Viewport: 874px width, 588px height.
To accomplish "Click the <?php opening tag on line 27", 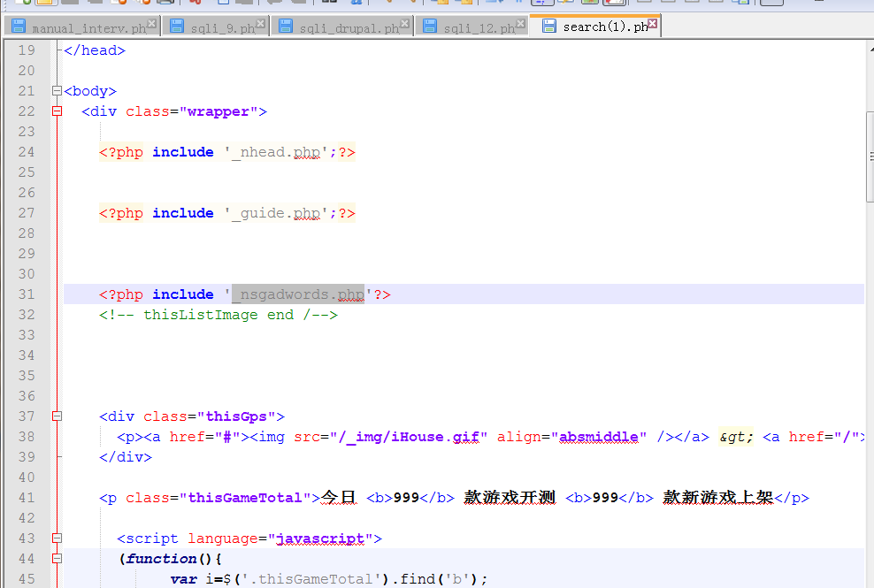I will 121,213.
